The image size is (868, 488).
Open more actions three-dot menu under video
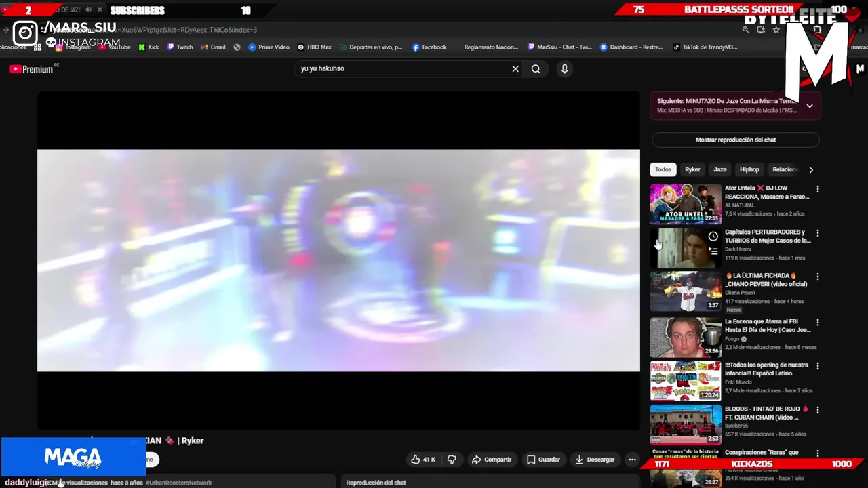632,460
